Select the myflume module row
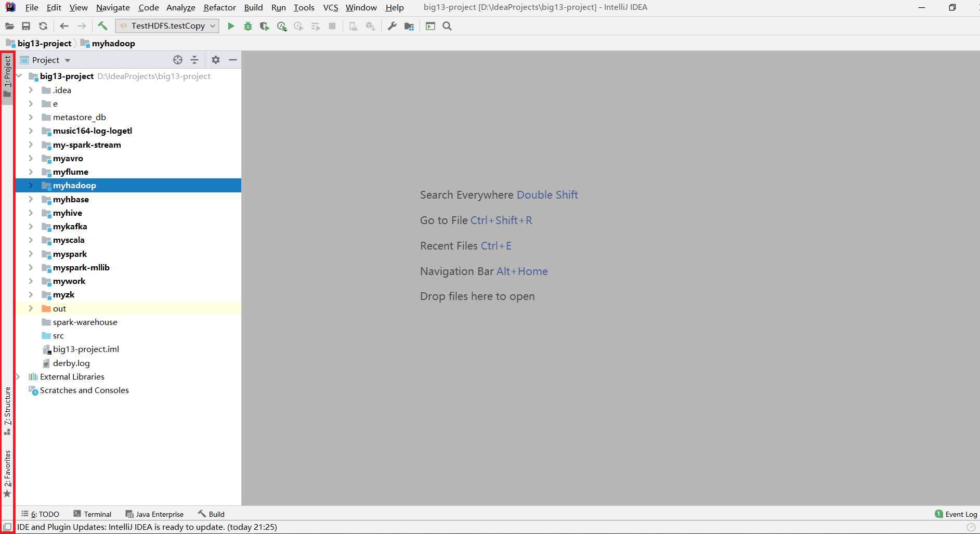This screenshot has width=980, height=534. [128, 172]
